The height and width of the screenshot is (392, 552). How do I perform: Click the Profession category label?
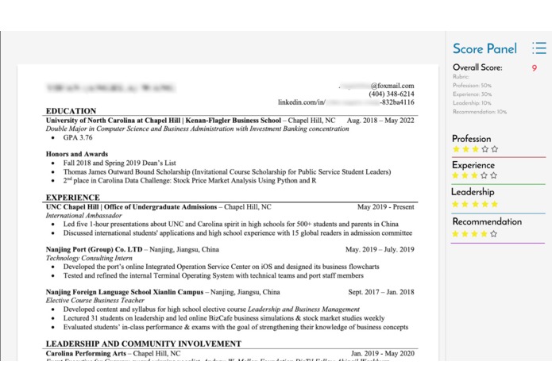(471, 139)
